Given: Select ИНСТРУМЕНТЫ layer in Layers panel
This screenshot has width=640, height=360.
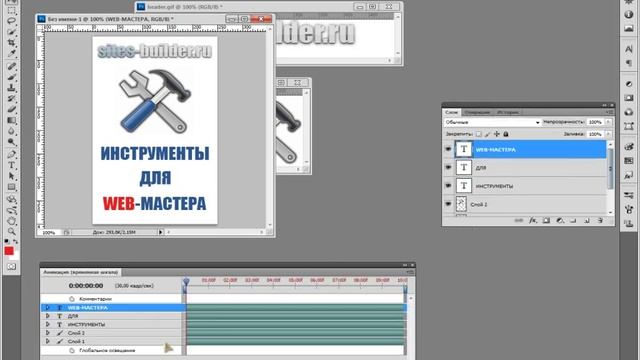Looking at the screenshot, I should click(530, 186).
